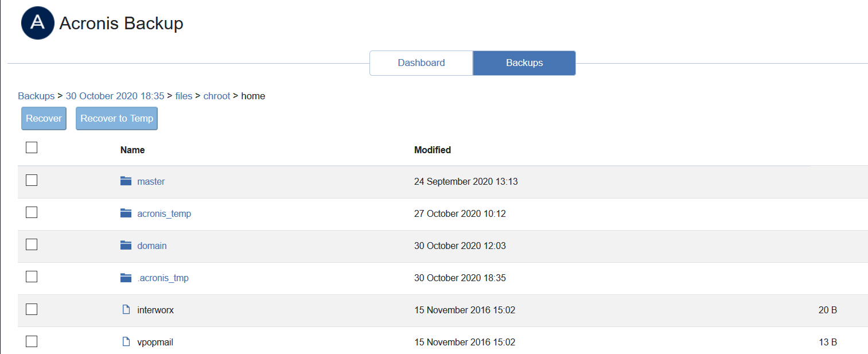Select the Backups tab
Screen dimensions: 868x354
(523, 63)
